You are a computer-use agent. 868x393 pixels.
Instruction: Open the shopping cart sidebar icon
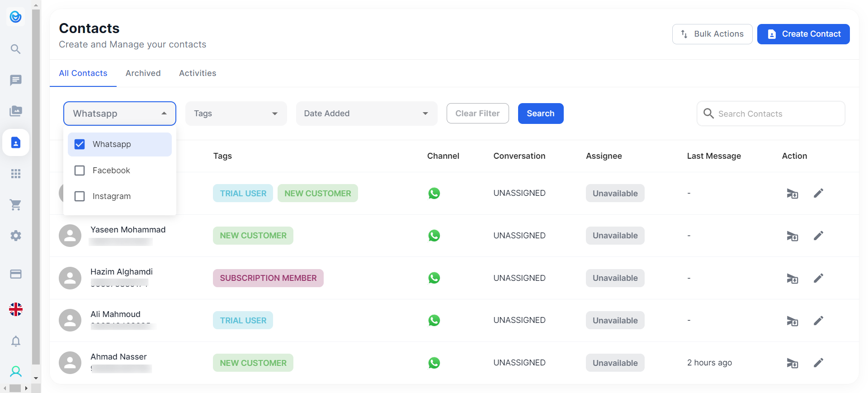16,205
